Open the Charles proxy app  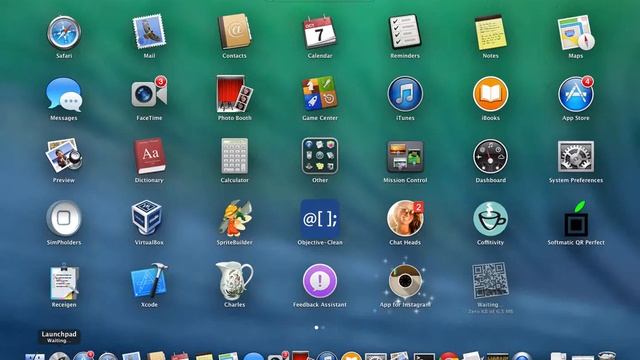234,281
